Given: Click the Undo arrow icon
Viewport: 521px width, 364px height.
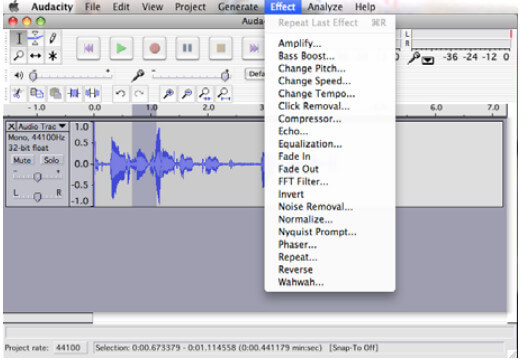Looking at the screenshot, I should click(x=120, y=94).
